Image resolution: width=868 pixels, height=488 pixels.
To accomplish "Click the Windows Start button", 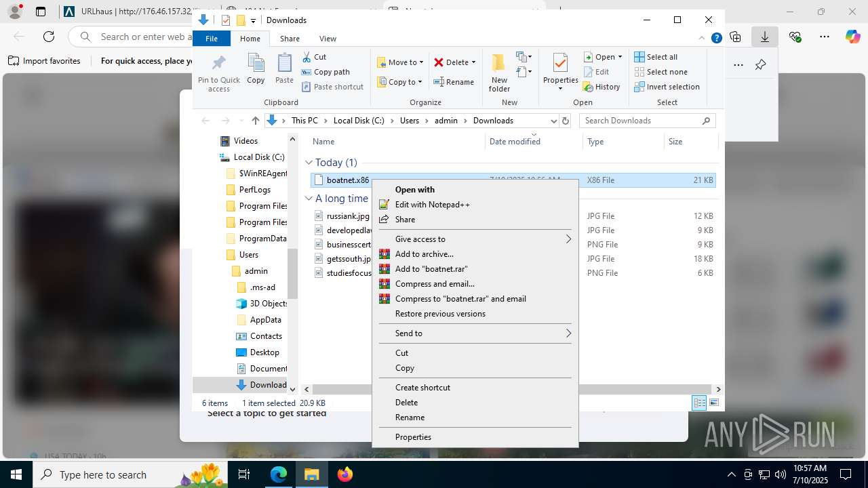I will (16, 474).
